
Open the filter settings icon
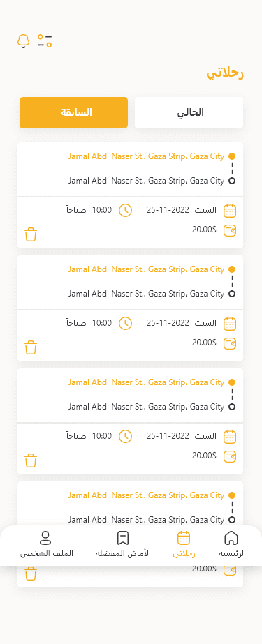pos(45,40)
